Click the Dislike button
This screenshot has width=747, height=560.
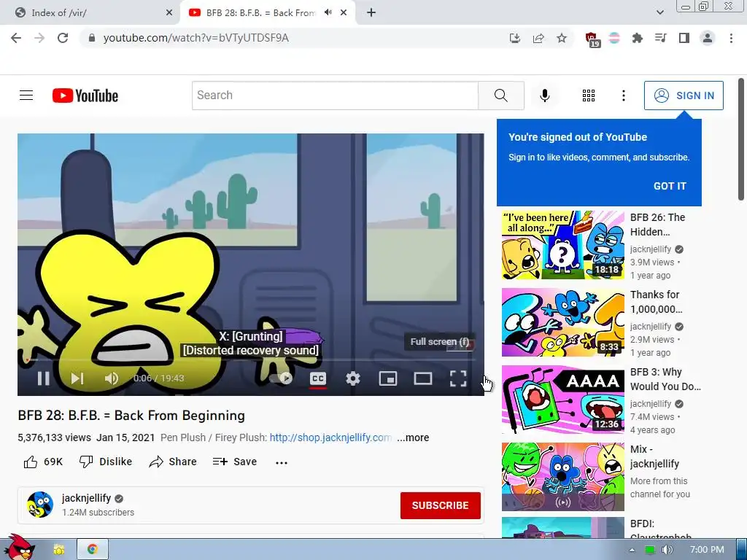(105, 462)
